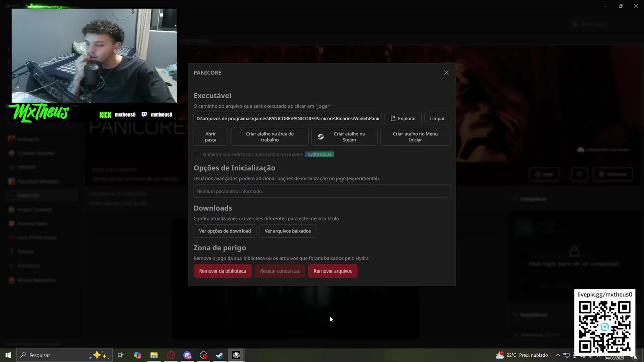Screen dimensions: 644x362
Task: Open OBS Studio icon in taskbar
Action: pos(204,355)
